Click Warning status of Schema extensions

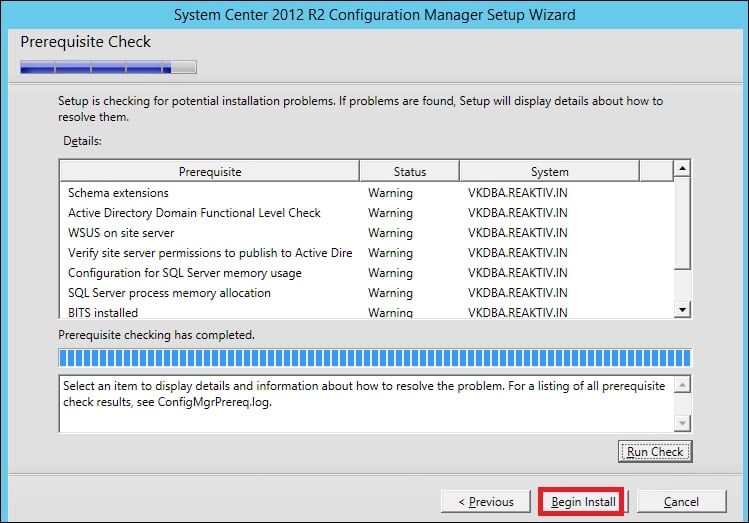[390, 193]
